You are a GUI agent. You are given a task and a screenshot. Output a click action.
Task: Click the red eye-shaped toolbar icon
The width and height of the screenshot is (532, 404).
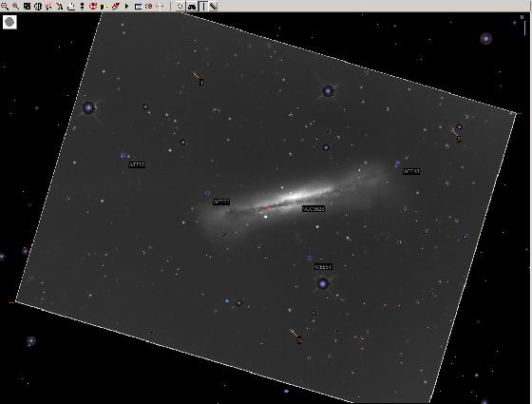click(148, 6)
